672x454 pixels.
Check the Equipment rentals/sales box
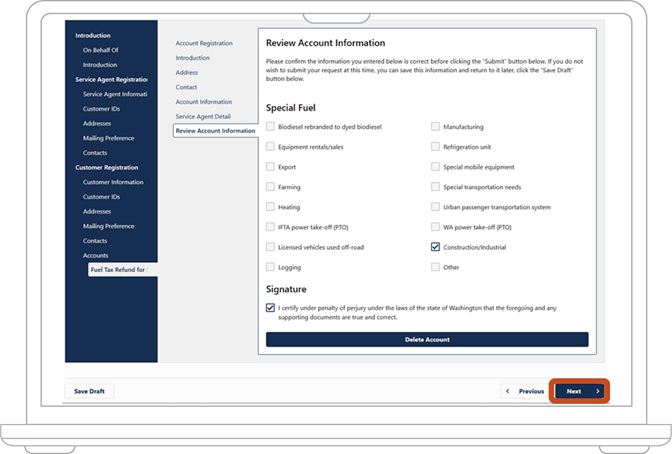tap(270, 147)
